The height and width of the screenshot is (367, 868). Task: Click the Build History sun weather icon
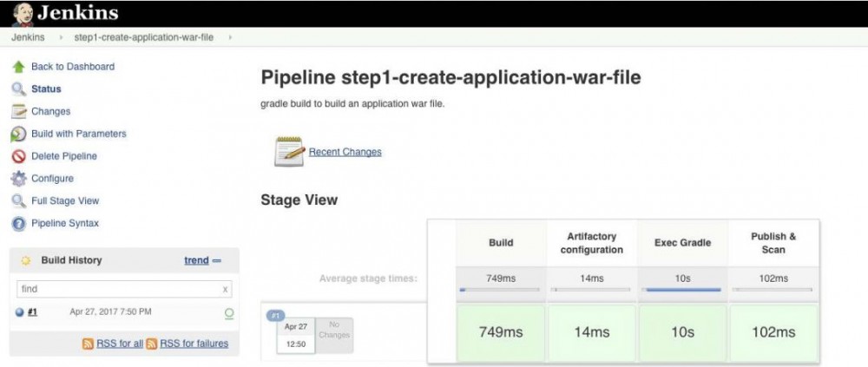[26, 261]
